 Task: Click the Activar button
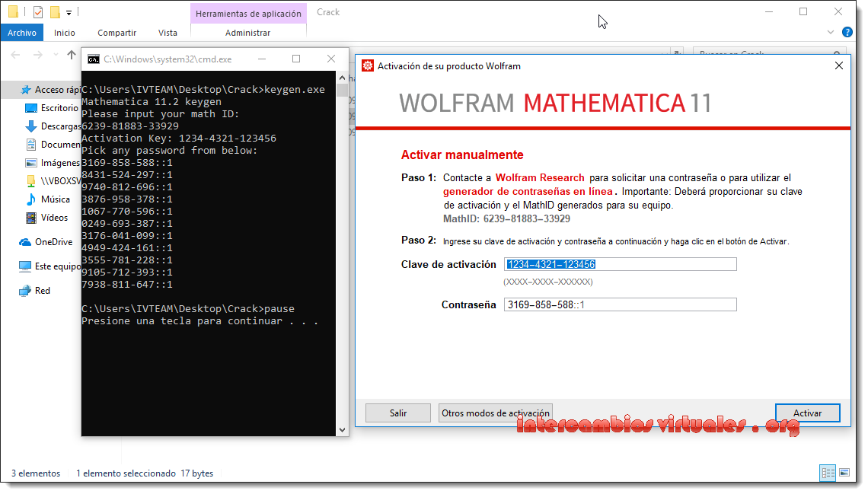[x=807, y=413]
